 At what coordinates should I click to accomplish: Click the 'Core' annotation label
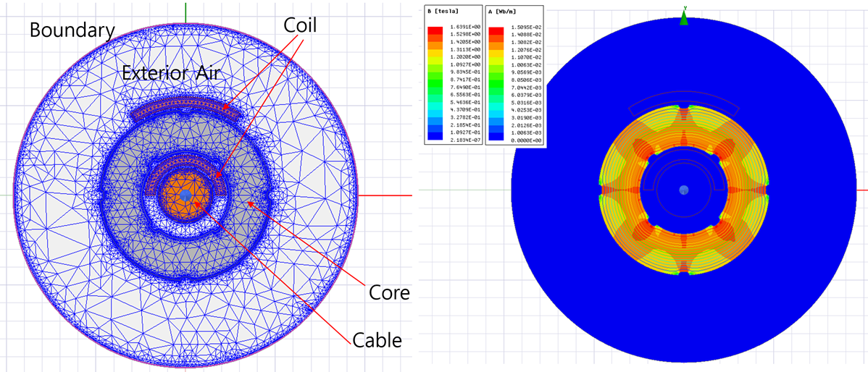390,293
